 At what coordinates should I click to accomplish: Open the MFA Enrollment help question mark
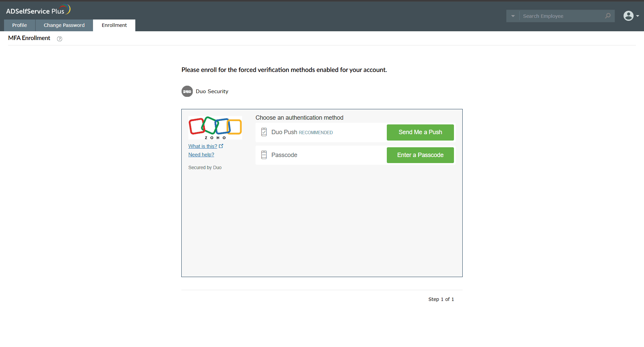pos(59,39)
